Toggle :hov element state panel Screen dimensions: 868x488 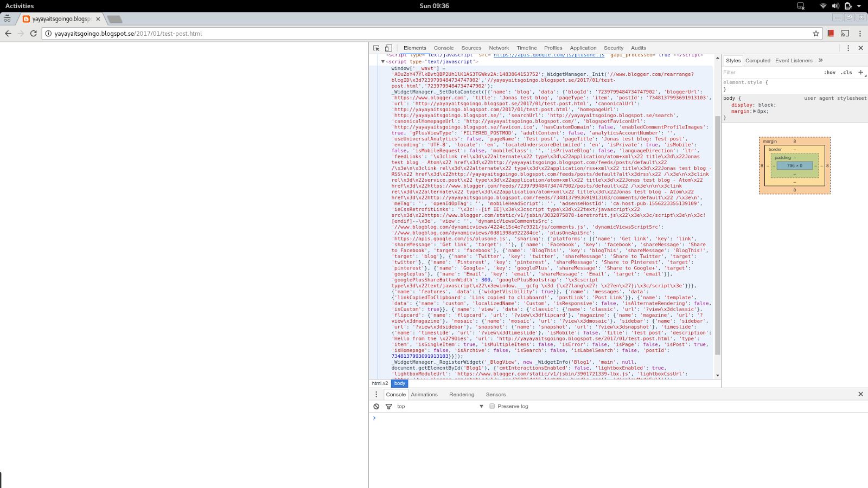[829, 72]
